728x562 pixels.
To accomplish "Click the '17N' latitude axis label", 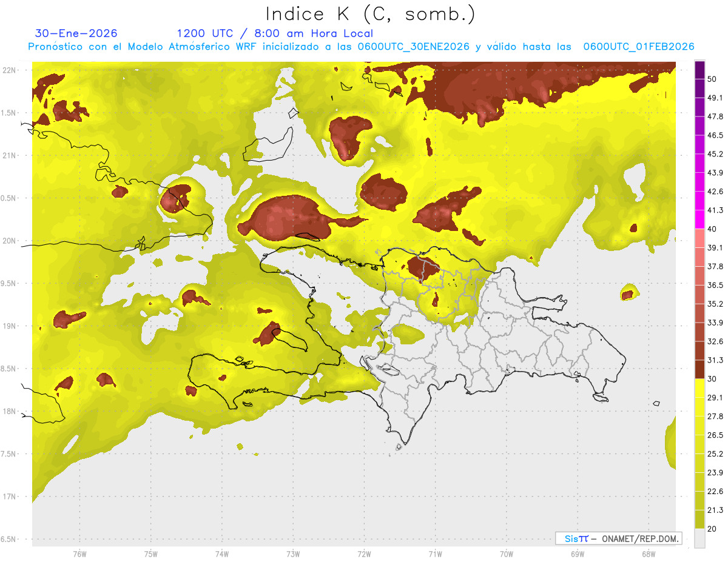I will [8, 497].
